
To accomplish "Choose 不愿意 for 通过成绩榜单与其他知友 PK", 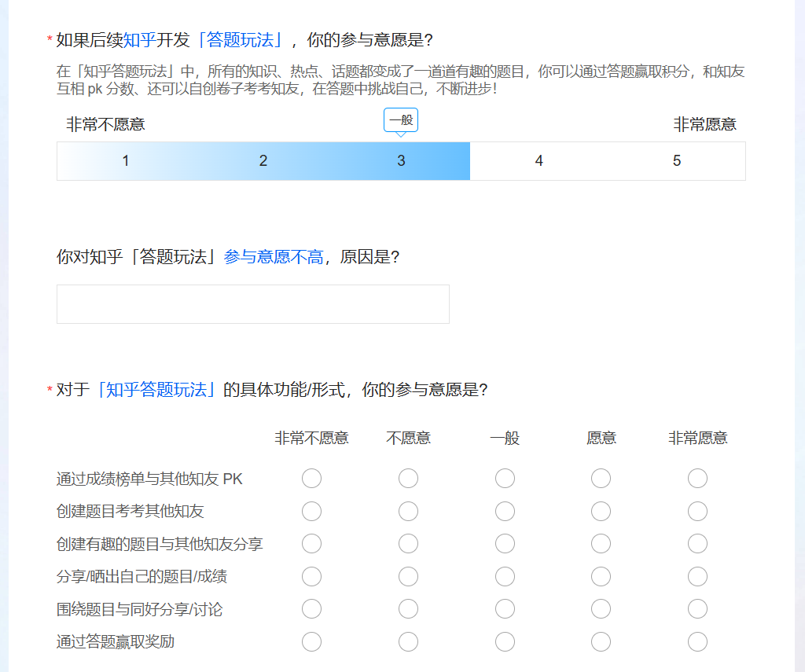I will [408, 478].
